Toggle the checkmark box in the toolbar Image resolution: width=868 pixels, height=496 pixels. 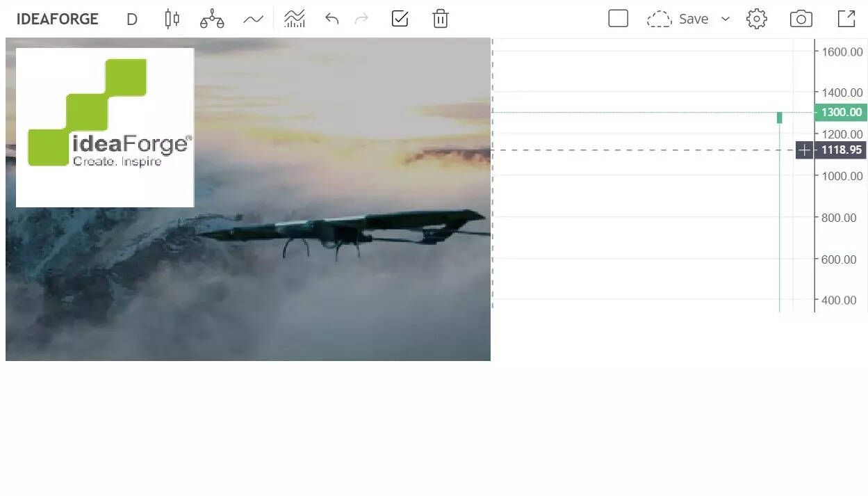point(400,19)
